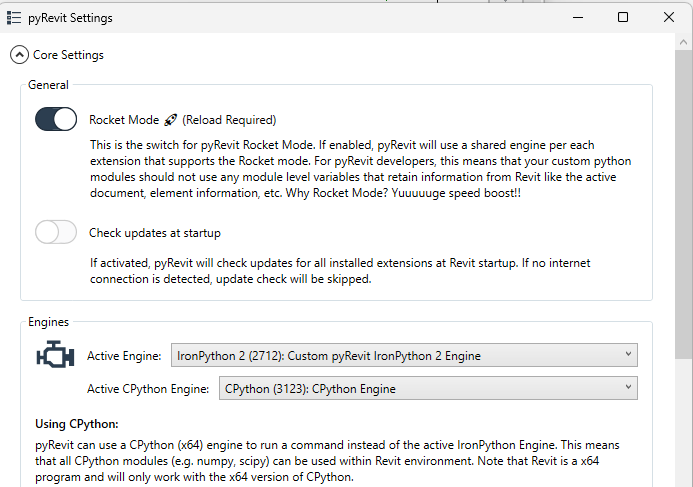Viewport: 693px width, 487px height.
Task: Disable the Rocket Mode toggle
Action: click(56, 119)
